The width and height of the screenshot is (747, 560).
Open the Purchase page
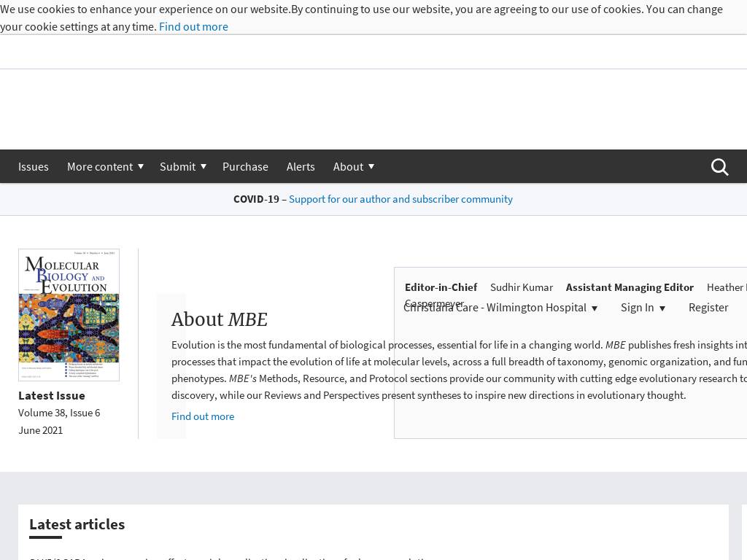[245, 167]
